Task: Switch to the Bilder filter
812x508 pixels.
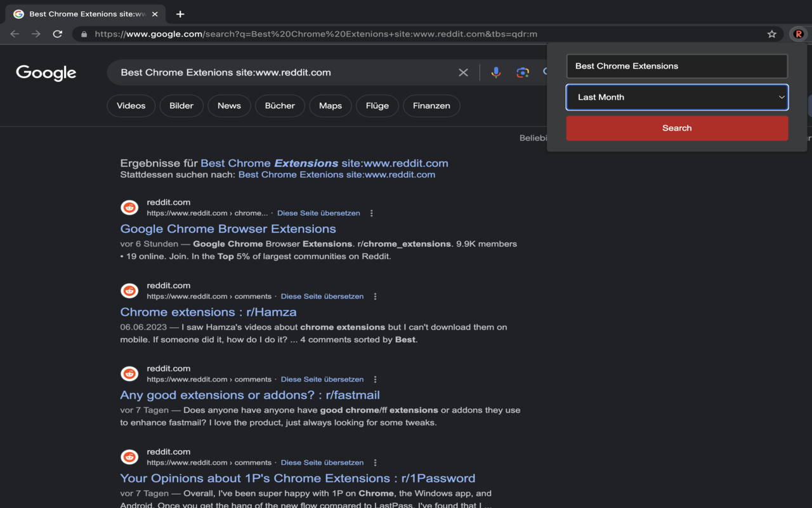Action: click(x=181, y=106)
